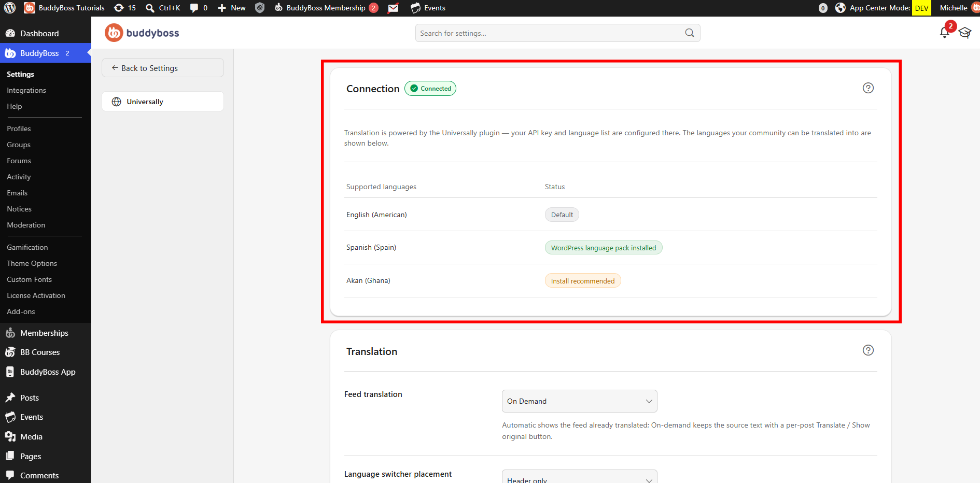Open the Integrations submenu item
This screenshot has width=980, height=483.
click(x=26, y=90)
